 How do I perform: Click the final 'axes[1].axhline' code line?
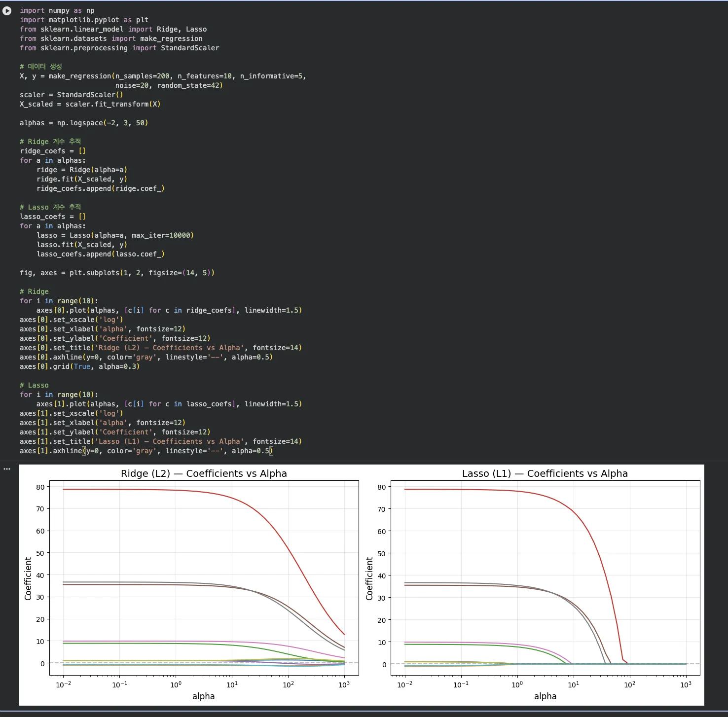coord(146,451)
